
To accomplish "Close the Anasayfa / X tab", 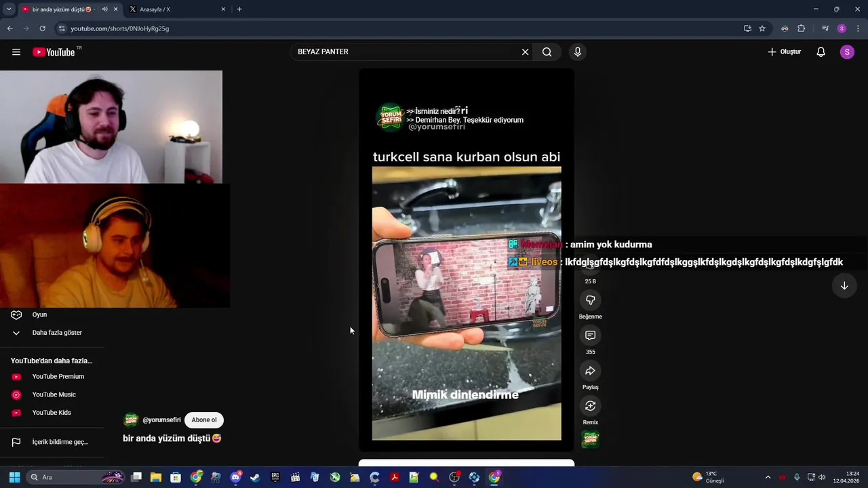I will (x=223, y=9).
